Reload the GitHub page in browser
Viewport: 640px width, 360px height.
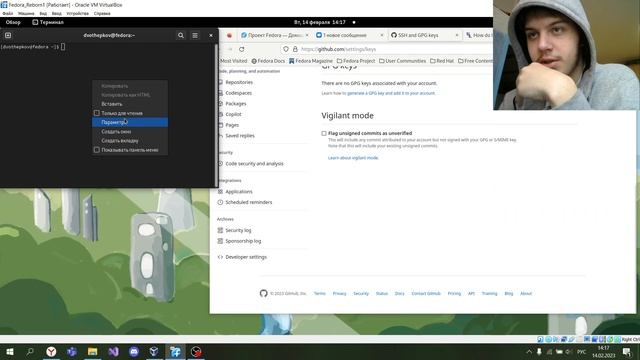242,49
